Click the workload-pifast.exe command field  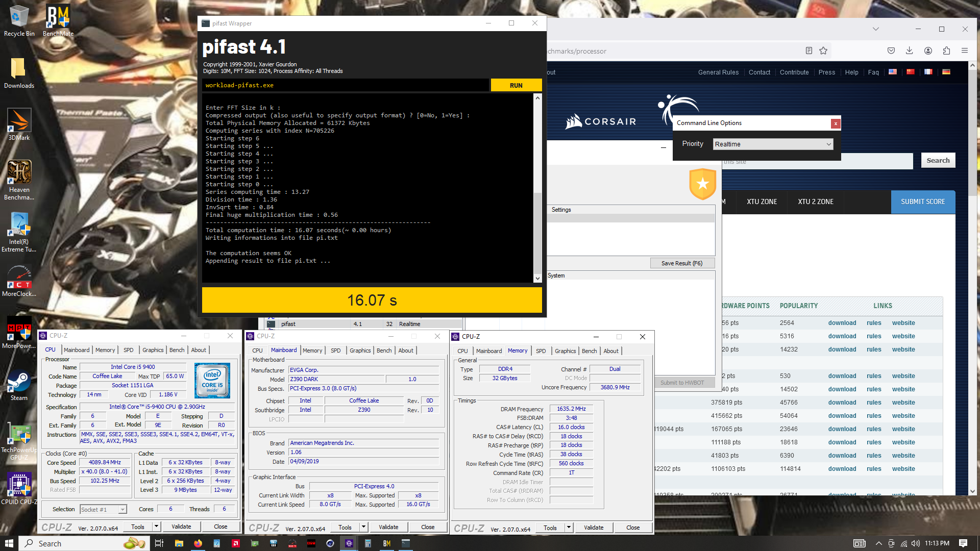346,85
